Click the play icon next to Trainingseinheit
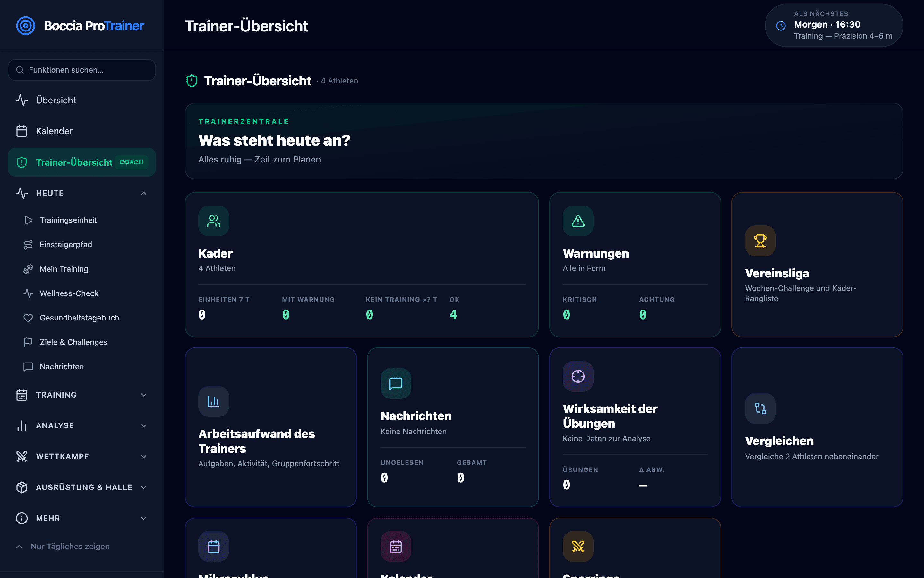The image size is (924, 578). [x=28, y=220]
